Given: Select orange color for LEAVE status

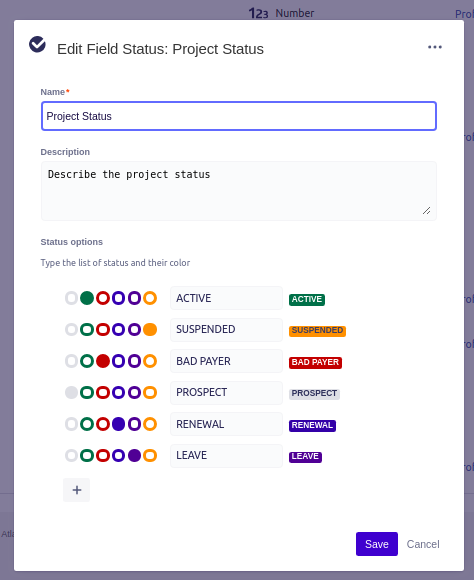Looking at the screenshot, I should click(x=150, y=456).
